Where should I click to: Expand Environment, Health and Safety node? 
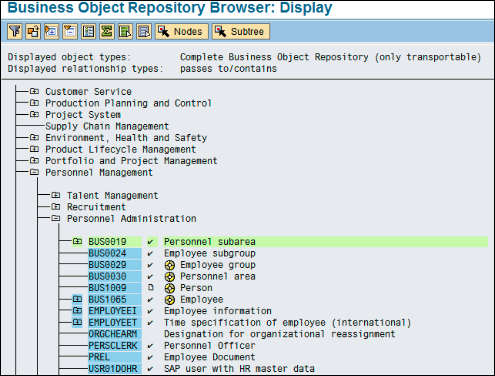tap(34, 137)
